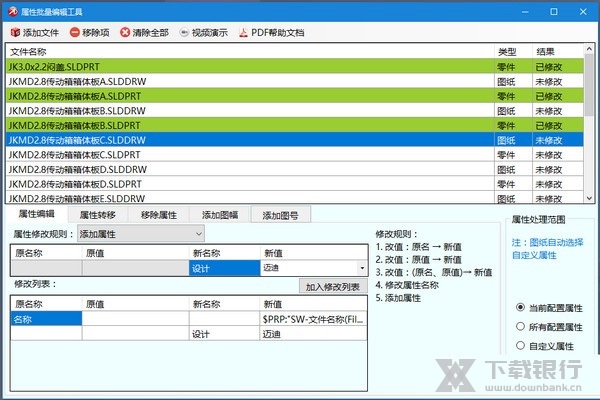Minimize the 属性批量编辑工具 window

[525, 11]
